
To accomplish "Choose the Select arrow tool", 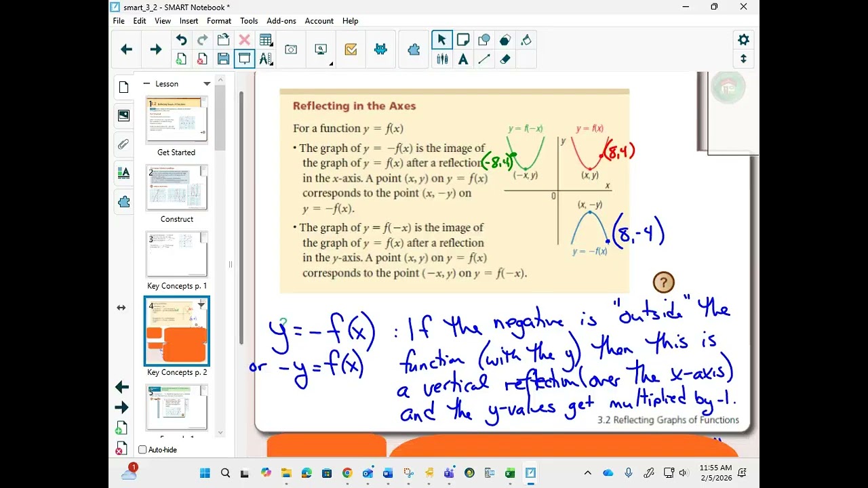I will point(442,40).
